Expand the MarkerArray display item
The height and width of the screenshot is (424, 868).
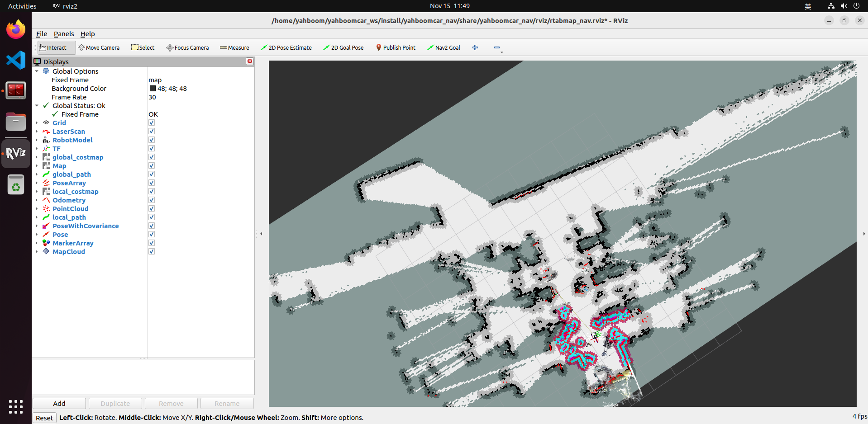click(37, 243)
